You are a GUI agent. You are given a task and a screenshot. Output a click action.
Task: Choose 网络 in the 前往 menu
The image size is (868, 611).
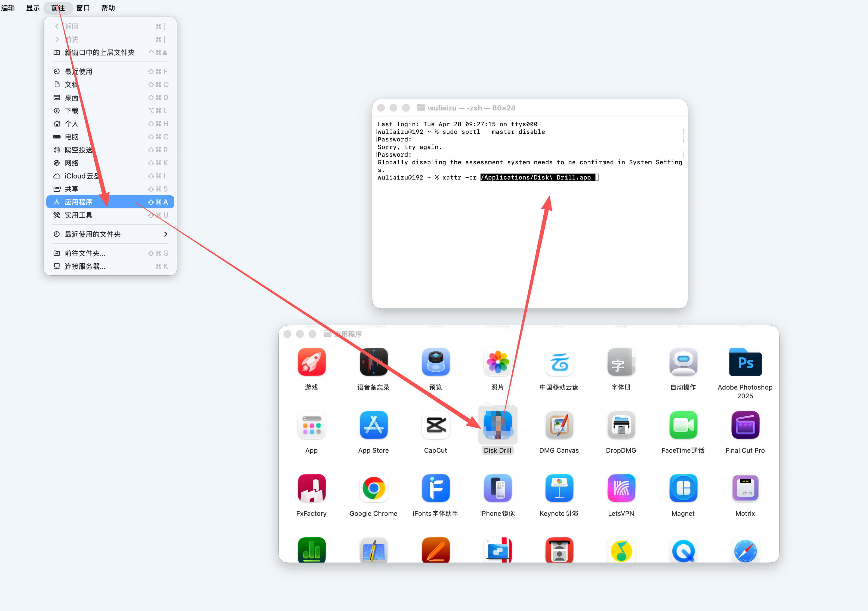(110, 163)
